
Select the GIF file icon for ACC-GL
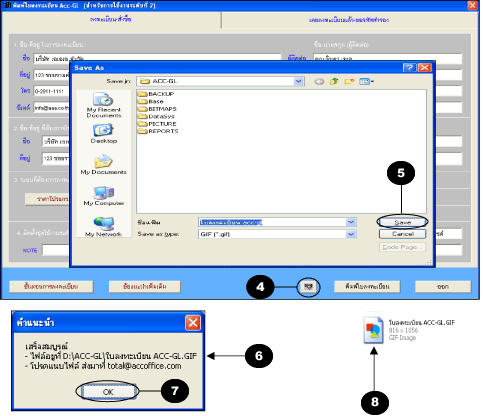[373, 330]
